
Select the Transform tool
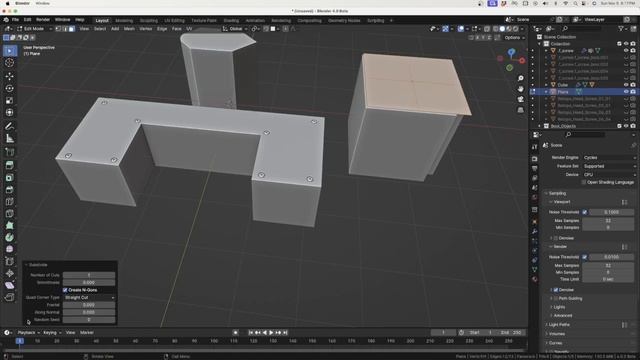click(9, 112)
